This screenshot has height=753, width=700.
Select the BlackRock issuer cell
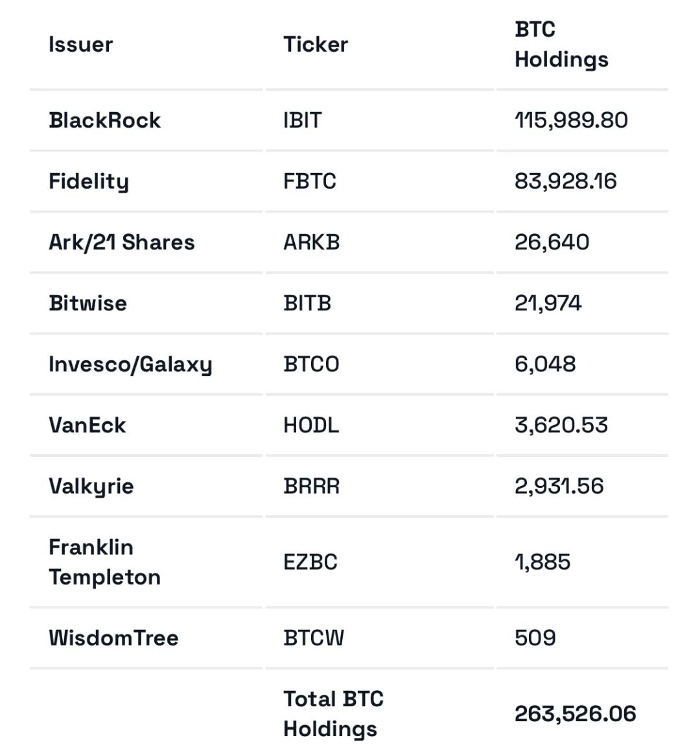104,121
